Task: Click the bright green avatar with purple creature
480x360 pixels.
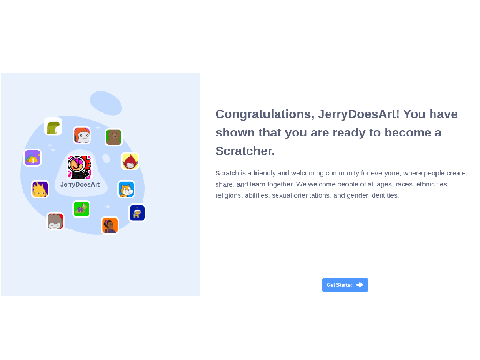Action: click(82, 209)
